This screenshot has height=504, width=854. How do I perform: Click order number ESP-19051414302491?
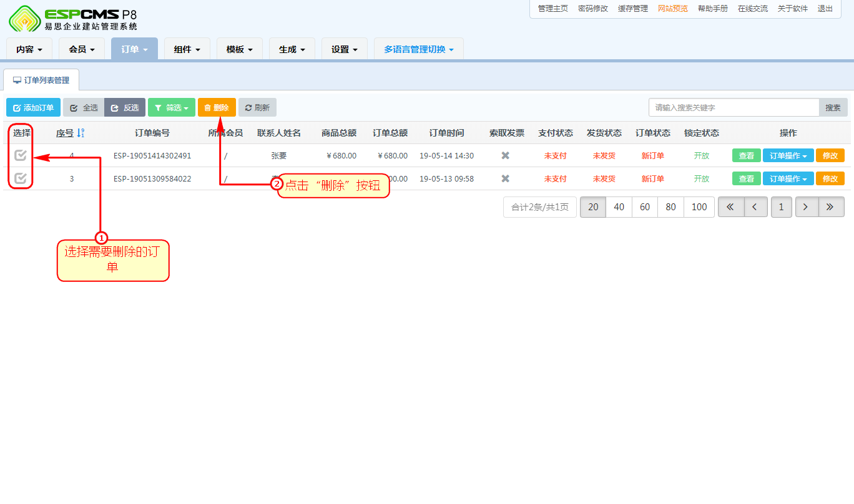coord(152,155)
